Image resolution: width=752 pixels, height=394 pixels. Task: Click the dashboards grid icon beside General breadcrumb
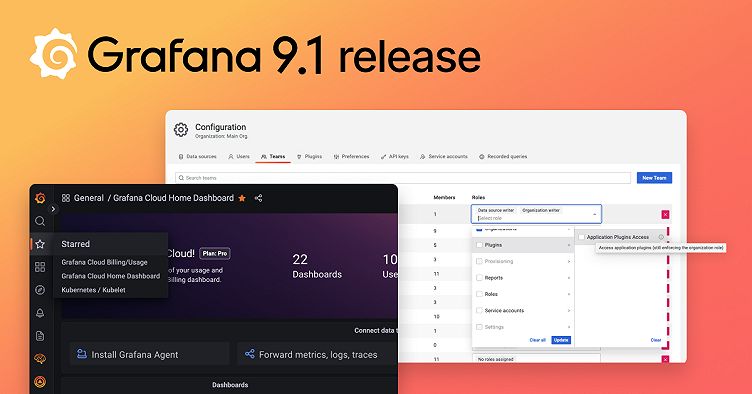66,198
